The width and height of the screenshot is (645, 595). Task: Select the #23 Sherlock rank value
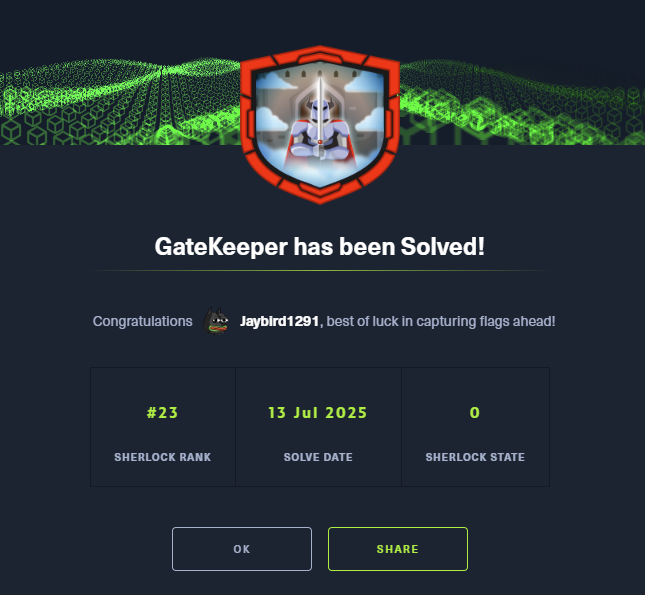tap(162, 413)
